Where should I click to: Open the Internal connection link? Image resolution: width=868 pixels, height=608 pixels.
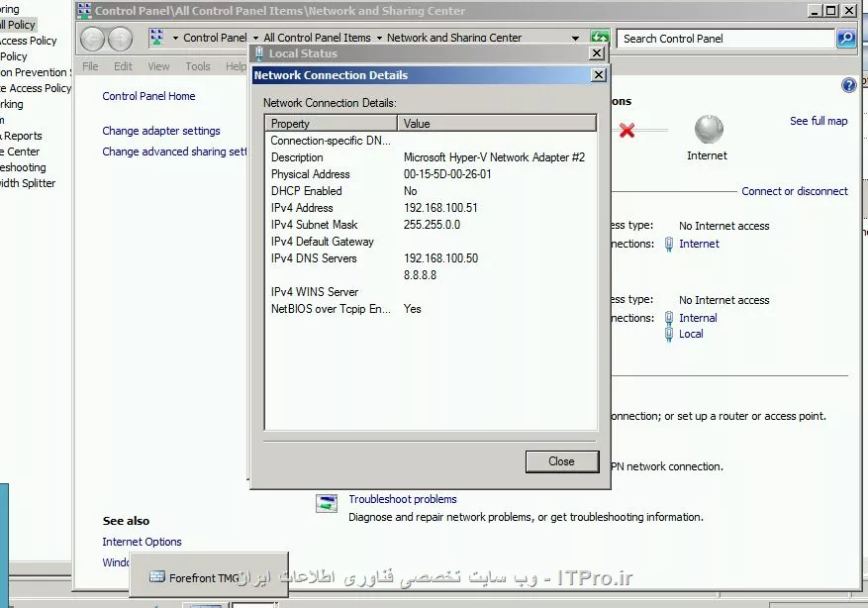pos(698,318)
